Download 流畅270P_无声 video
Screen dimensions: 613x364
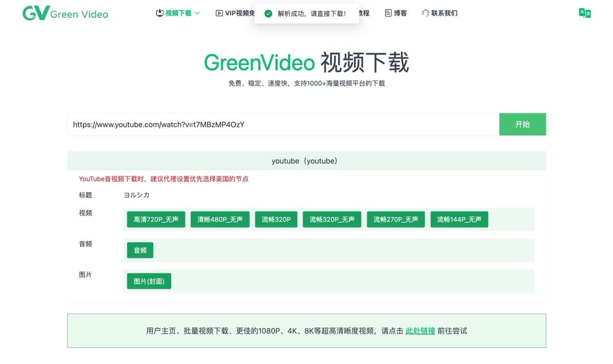[396, 219]
